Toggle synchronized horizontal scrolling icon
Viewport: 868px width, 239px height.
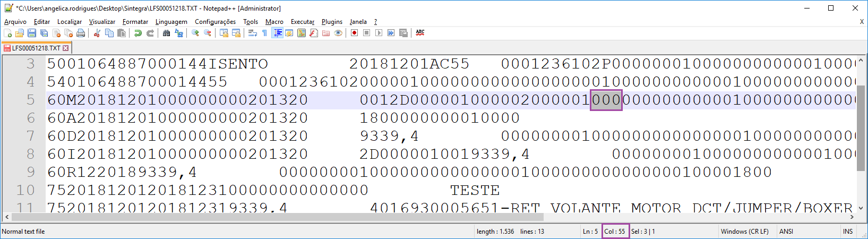point(236,33)
